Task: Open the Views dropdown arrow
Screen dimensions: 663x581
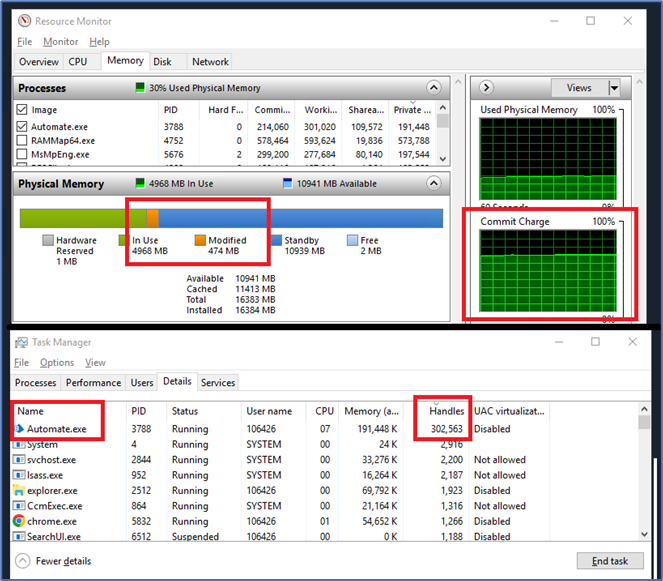Action: pyautogui.click(x=614, y=88)
